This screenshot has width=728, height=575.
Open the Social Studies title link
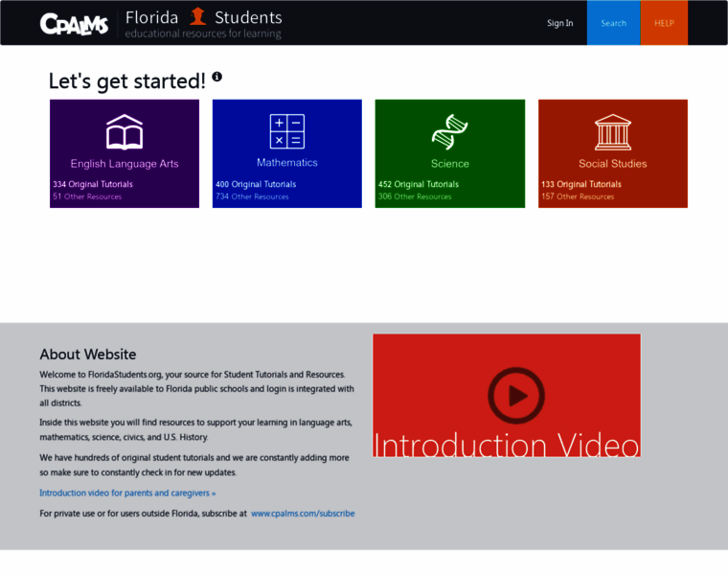613,164
